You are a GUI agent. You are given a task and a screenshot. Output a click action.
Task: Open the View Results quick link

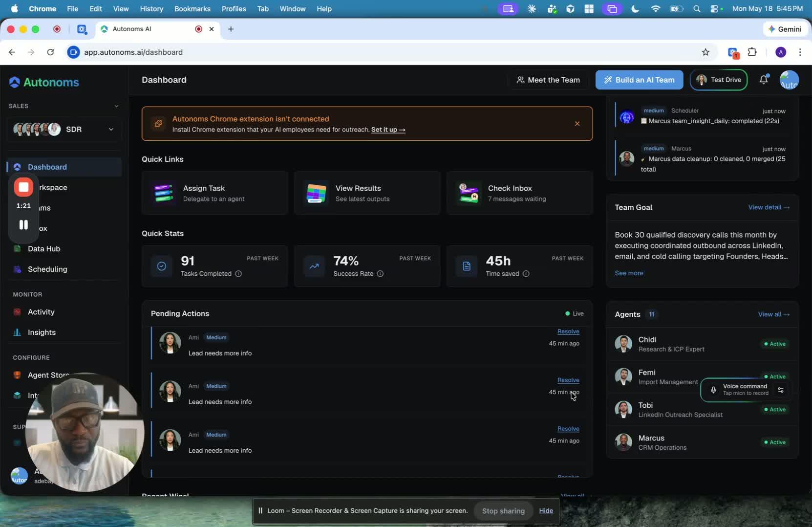(x=367, y=193)
